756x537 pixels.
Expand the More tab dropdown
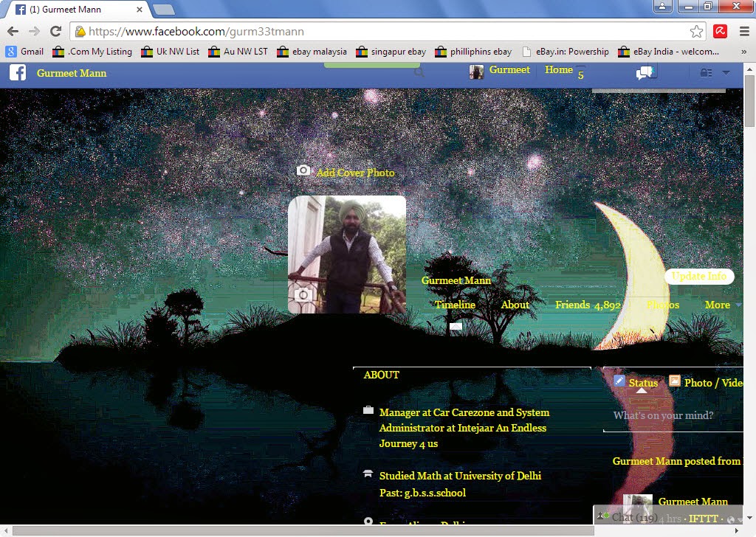722,305
